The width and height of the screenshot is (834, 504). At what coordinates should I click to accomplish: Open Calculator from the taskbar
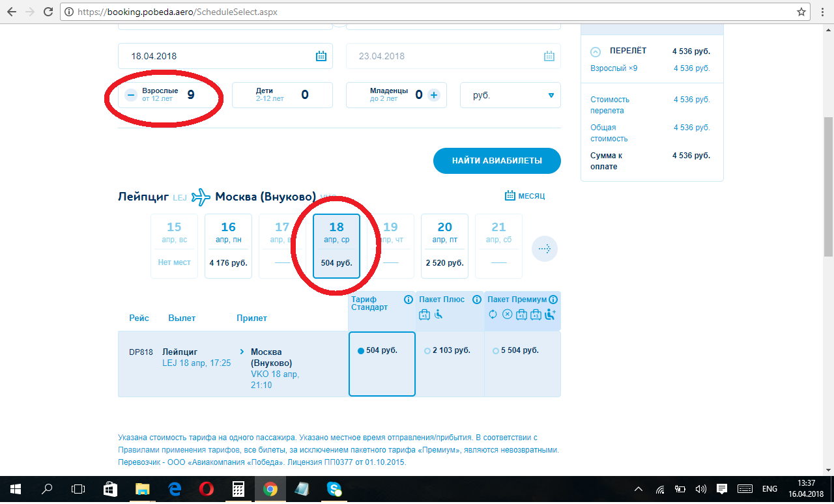coord(238,489)
